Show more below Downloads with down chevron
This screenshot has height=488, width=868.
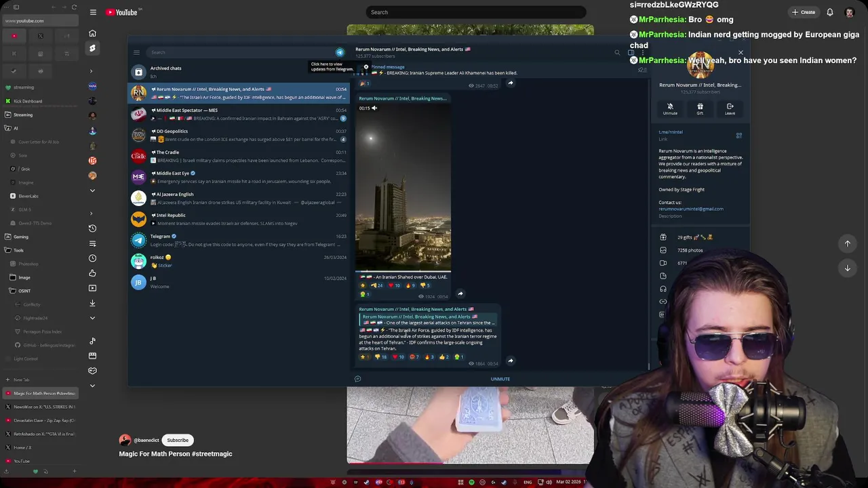[x=92, y=318]
